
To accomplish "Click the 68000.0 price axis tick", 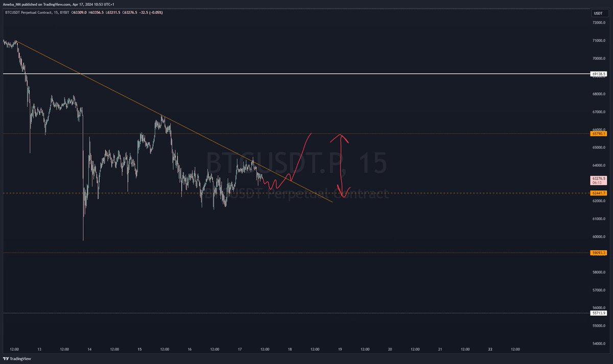I will click(599, 94).
